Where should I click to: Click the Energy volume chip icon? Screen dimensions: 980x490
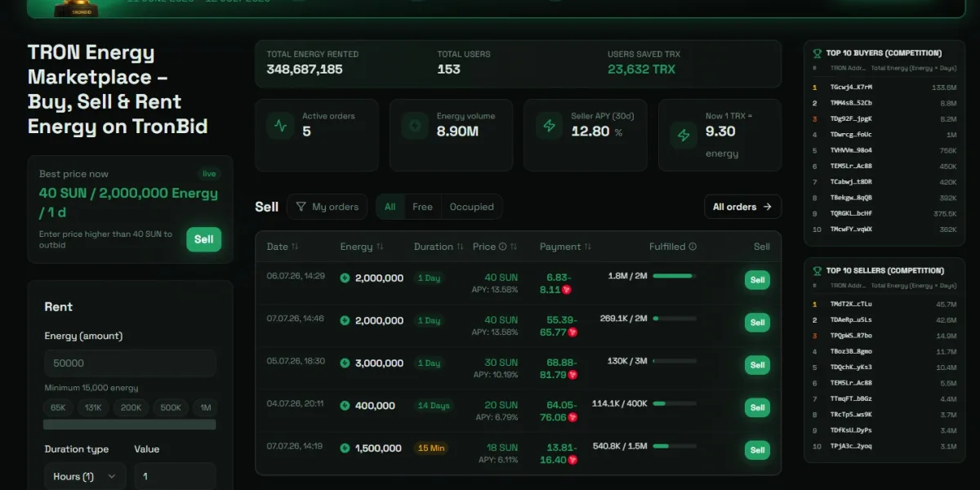(416, 127)
